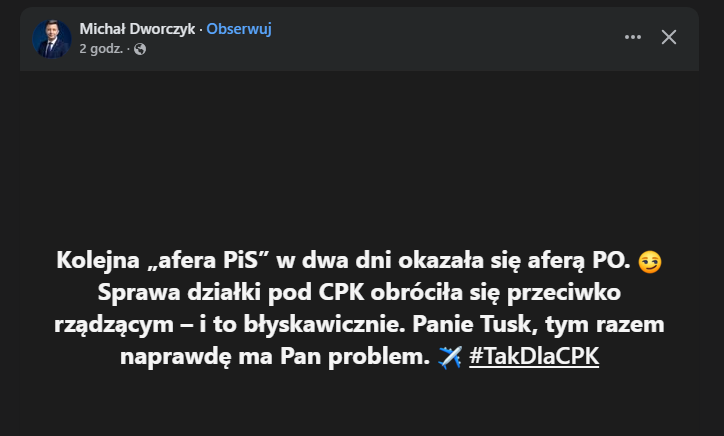The image size is (724, 436).
Task: Click the airplane emoji before the hashtag
Action: click(449, 357)
